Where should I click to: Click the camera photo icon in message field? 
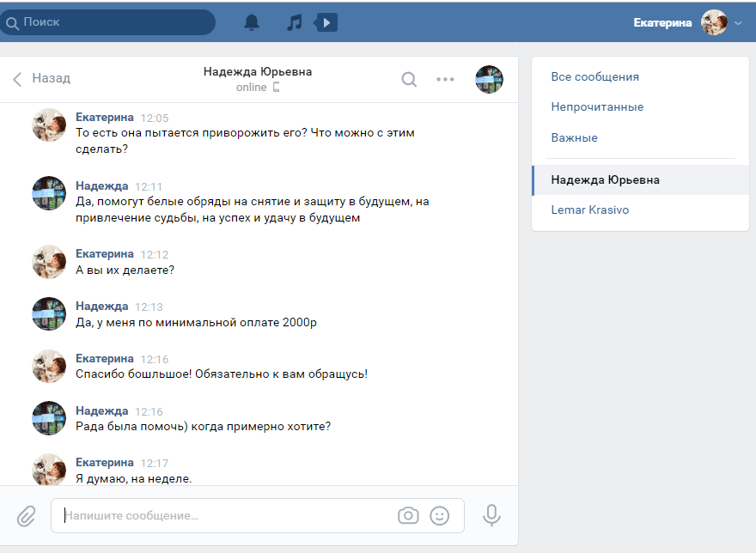pyautogui.click(x=408, y=515)
